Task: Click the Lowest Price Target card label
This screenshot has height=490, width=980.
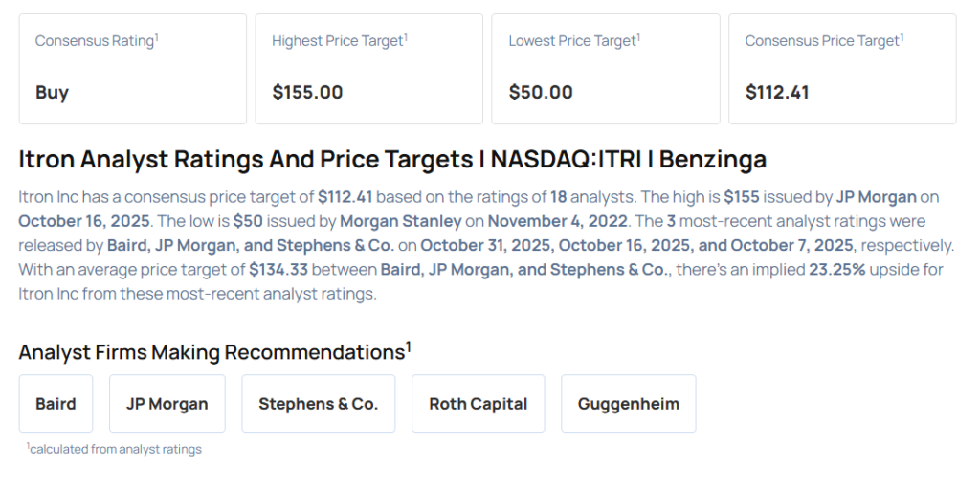Action: (x=573, y=41)
